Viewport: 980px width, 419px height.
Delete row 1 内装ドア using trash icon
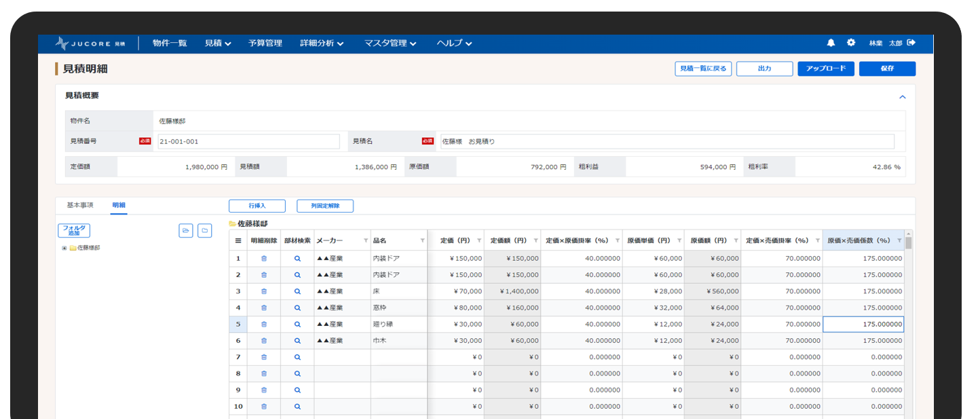pos(264,258)
